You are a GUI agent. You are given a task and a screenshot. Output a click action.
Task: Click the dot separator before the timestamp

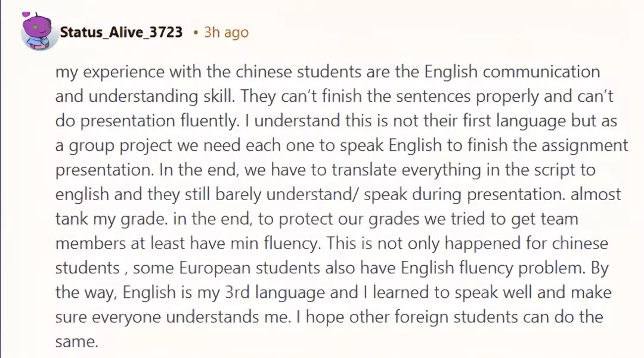196,32
